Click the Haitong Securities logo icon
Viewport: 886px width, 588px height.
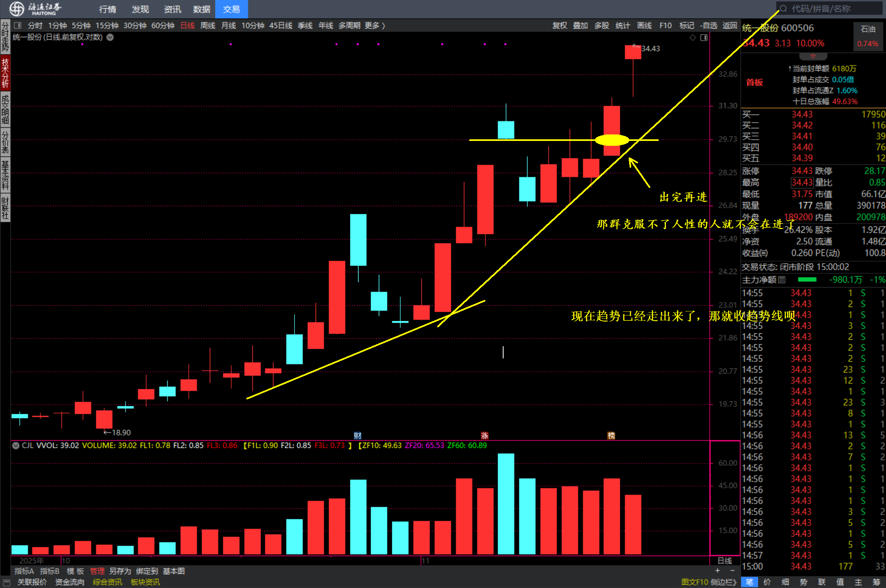17,9
